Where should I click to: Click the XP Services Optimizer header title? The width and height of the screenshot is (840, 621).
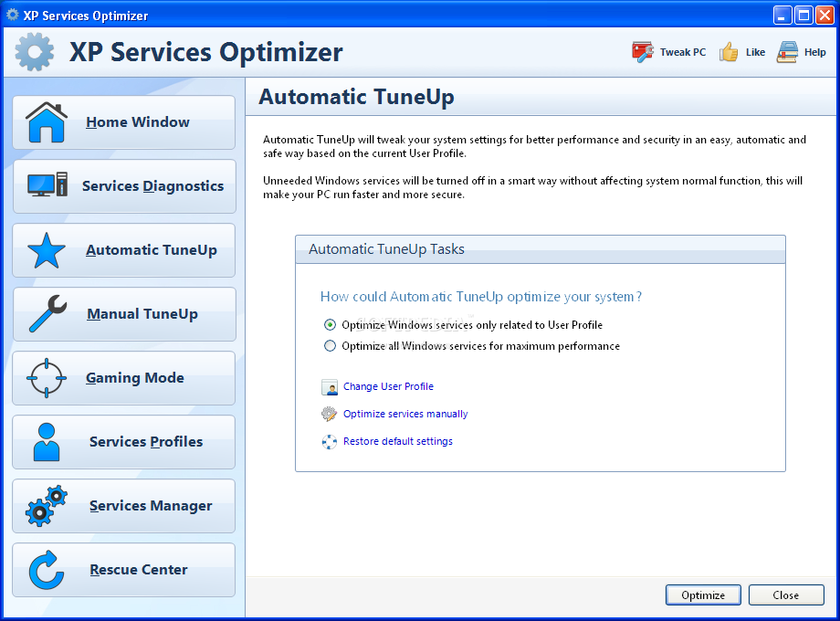[x=206, y=52]
